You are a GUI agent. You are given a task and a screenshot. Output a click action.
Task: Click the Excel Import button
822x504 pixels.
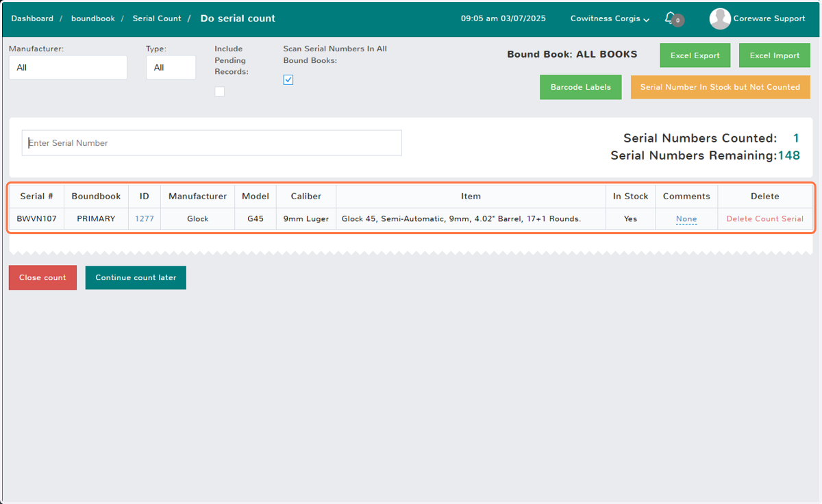tap(775, 55)
